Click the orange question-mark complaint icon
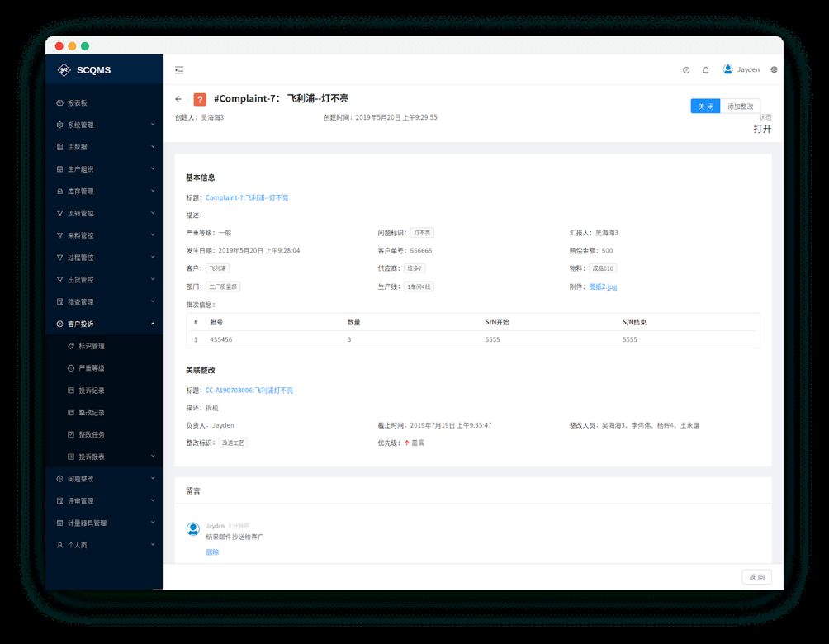 pyautogui.click(x=200, y=99)
